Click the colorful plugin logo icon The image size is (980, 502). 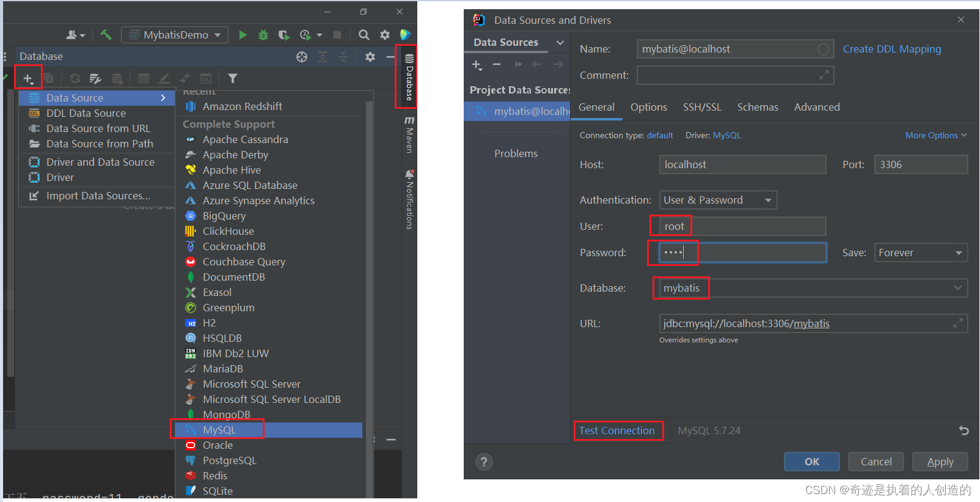pos(404,35)
